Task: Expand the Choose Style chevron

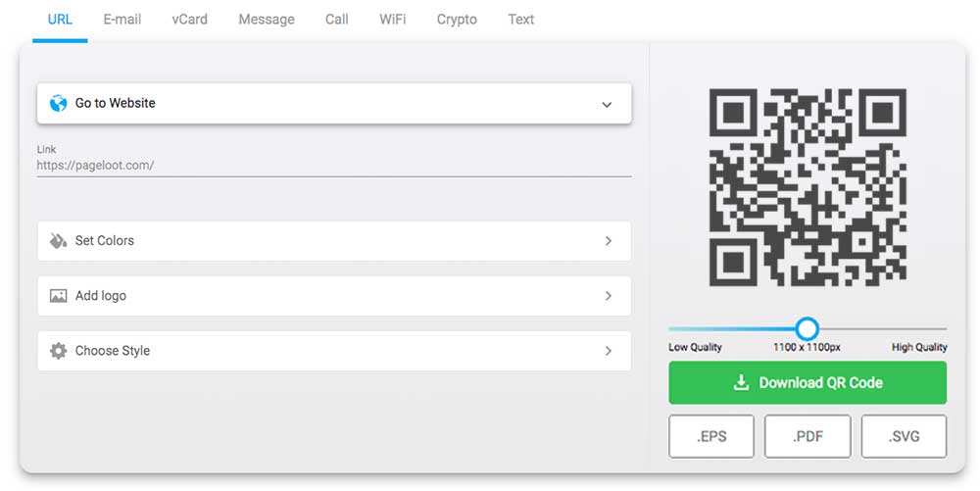Action: pos(609,351)
